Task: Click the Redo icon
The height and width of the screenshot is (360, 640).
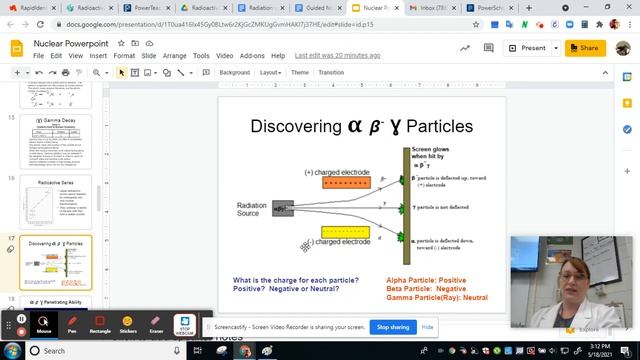Action: click(52, 73)
